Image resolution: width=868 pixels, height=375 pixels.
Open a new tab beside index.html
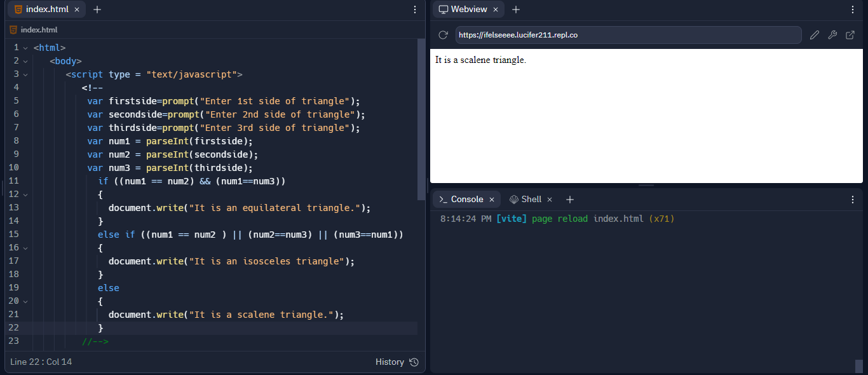(97, 10)
